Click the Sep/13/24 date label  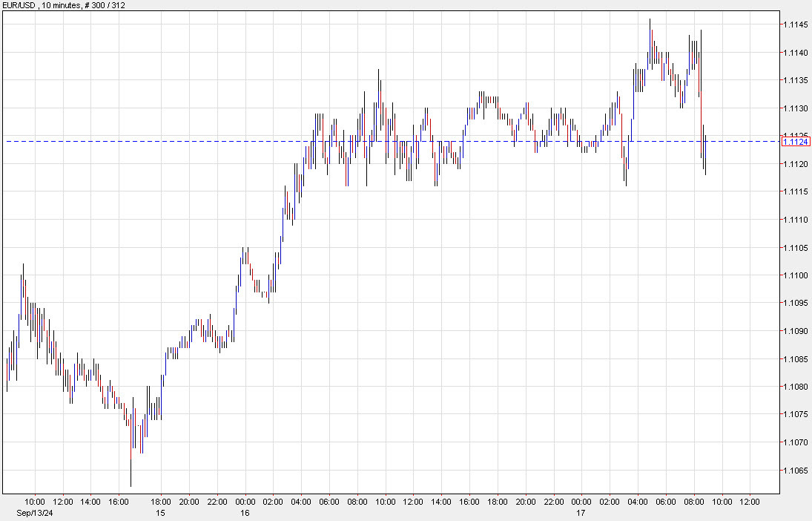35,513
